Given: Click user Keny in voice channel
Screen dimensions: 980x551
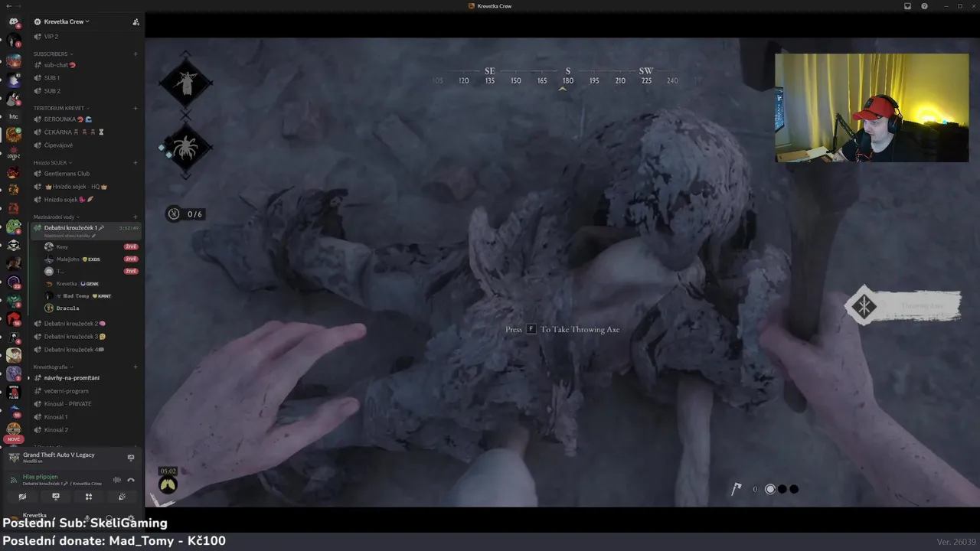Looking at the screenshot, I should click(x=62, y=247).
